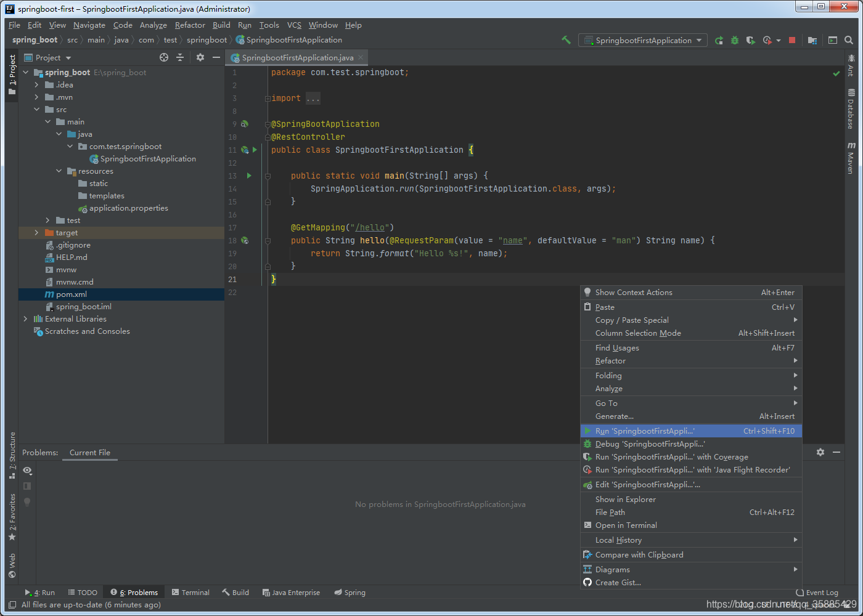The image size is (863, 616).
Task: Click the locate target icon in Project panel
Action: 164,57
